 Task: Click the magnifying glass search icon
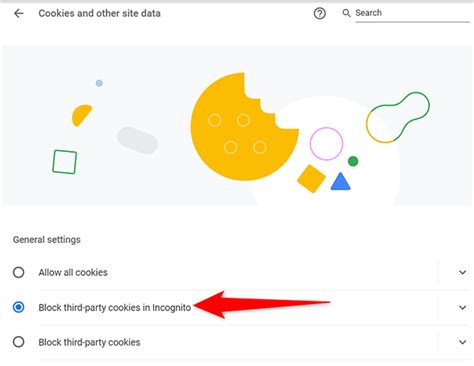[347, 13]
